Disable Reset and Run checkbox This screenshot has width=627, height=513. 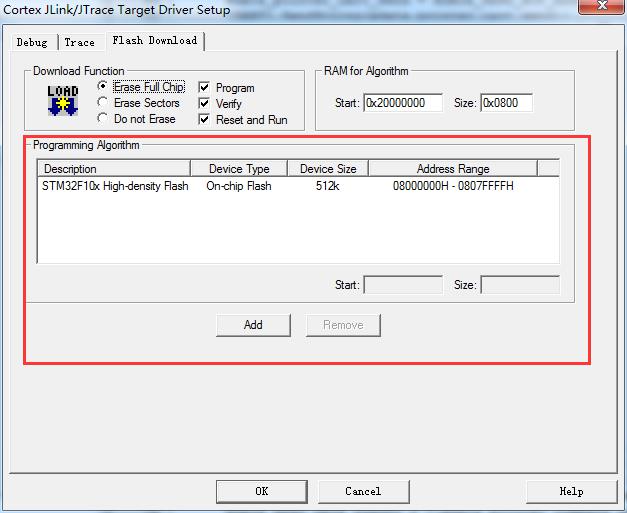[204, 120]
